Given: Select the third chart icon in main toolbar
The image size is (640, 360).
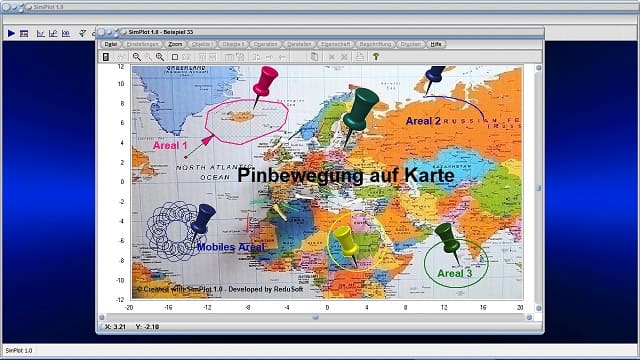Looking at the screenshot, I should point(66,33).
